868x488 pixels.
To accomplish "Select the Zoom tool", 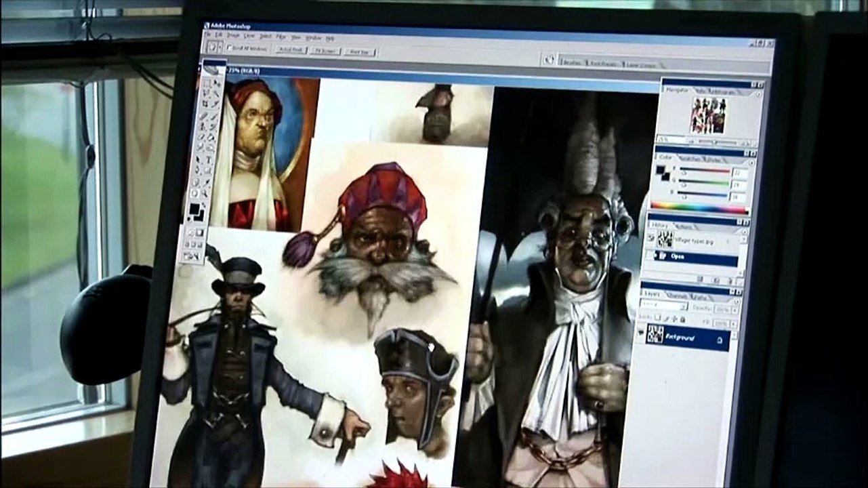I will click(205, 193).
